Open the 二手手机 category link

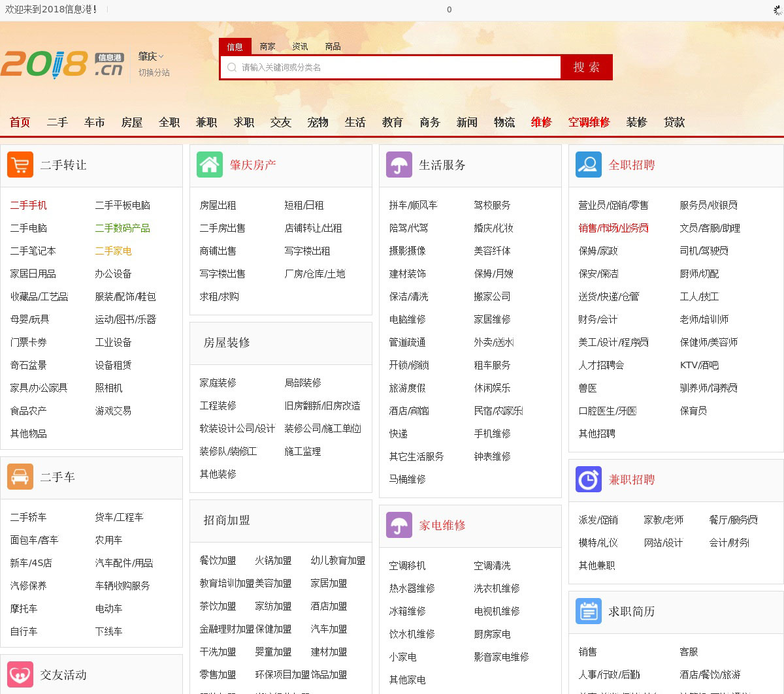click(x=29, y=205)
